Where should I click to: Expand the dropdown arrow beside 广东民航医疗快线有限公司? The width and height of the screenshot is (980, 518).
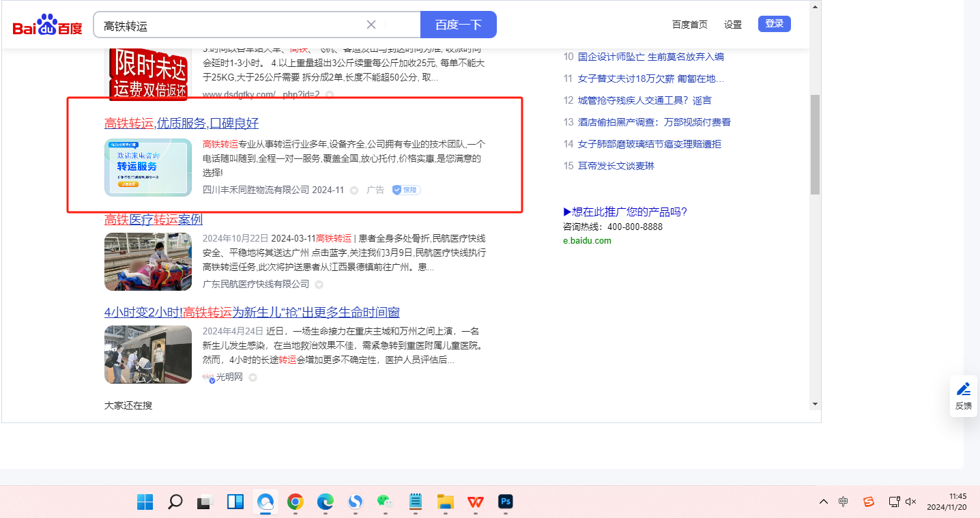coord(319,285)
